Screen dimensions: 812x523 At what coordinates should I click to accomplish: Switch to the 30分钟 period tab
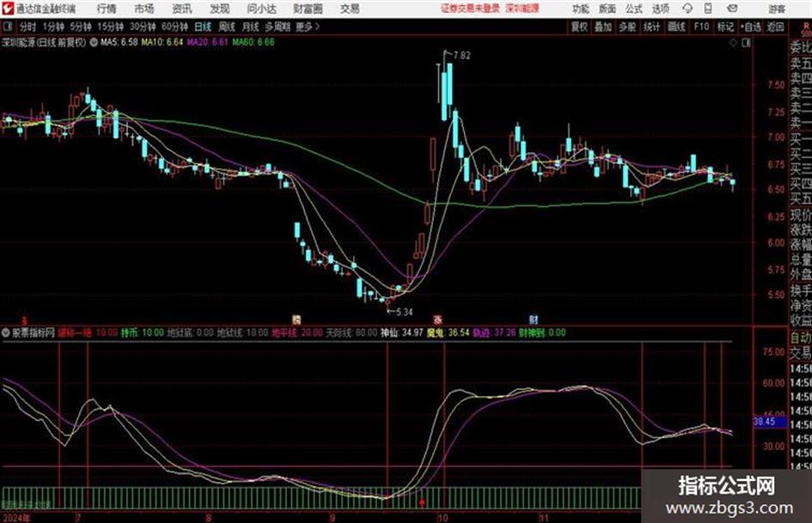point(143,27)
